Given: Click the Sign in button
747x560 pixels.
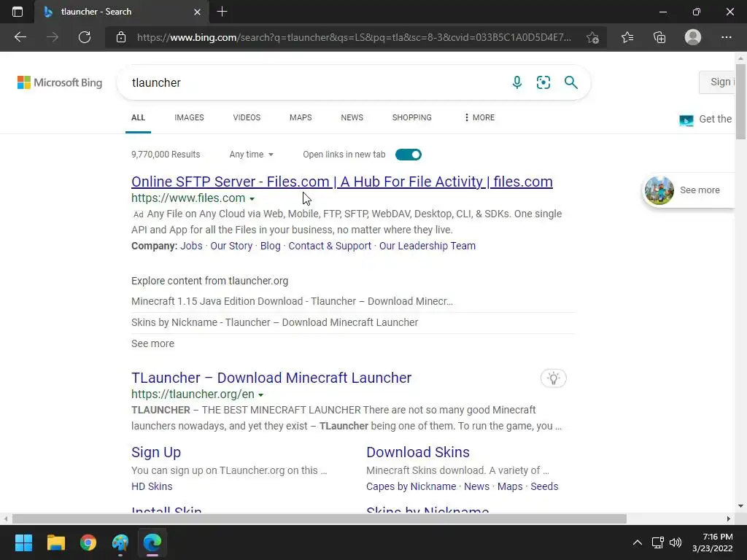Looking at the screenshot, I should point(717,82).
